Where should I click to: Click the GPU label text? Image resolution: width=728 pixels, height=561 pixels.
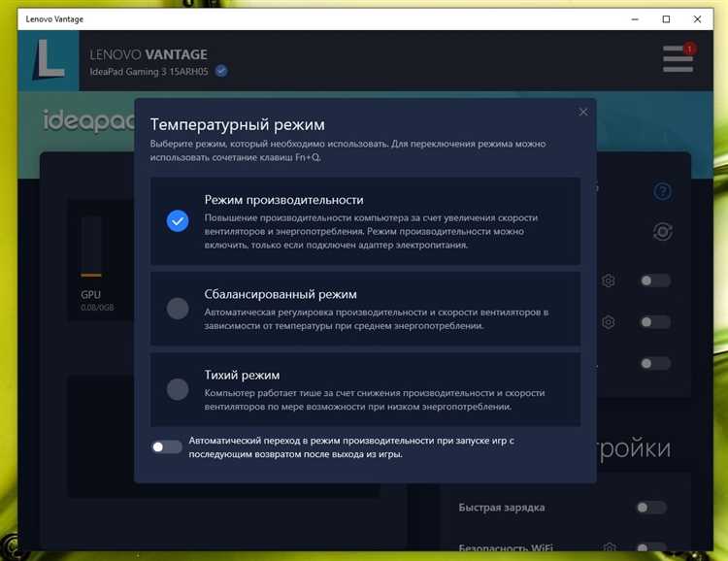[x=90, y=294]
